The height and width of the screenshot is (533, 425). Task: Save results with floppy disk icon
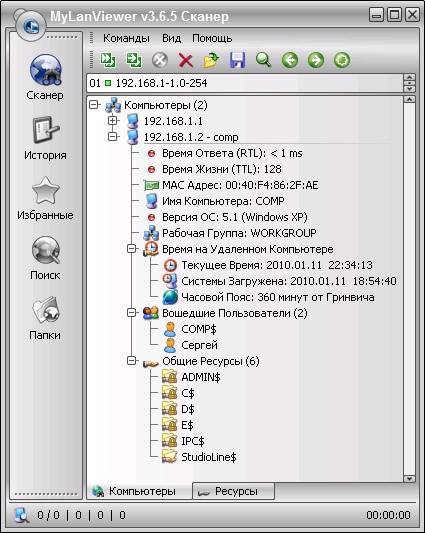[x=238, y=60]
